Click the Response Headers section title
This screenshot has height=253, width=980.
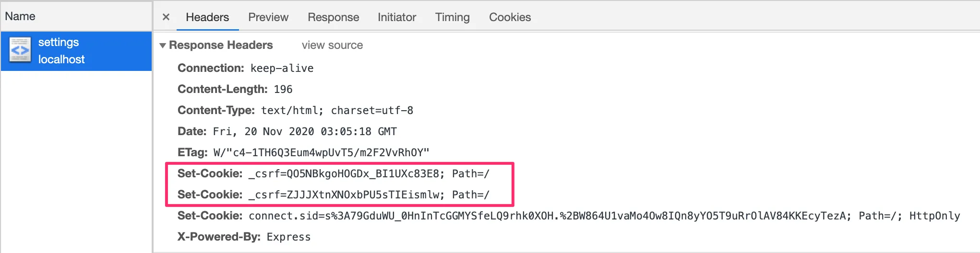(x=221, y=45)
